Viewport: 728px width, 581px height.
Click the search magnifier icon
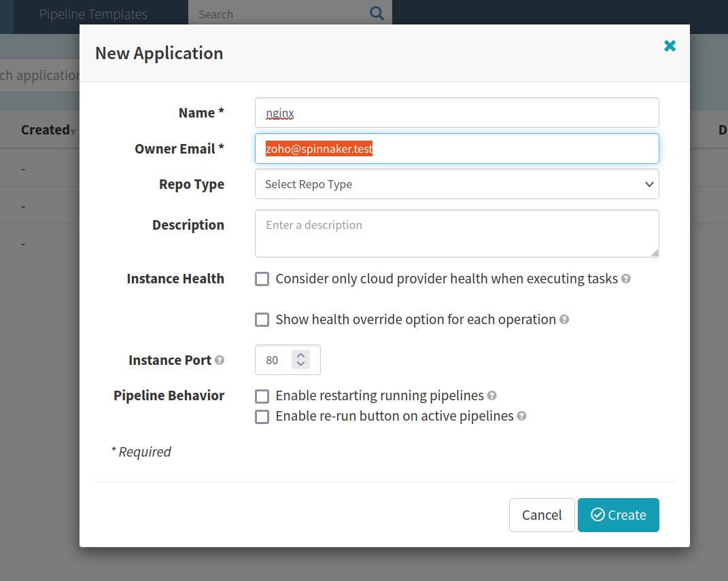click(x=377, y=14)
